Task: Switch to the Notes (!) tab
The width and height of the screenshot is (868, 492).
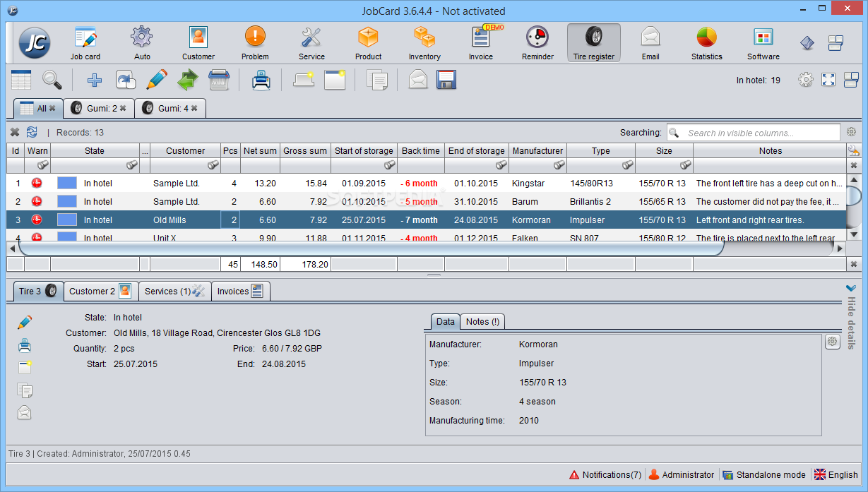Action: pos(482,321)
